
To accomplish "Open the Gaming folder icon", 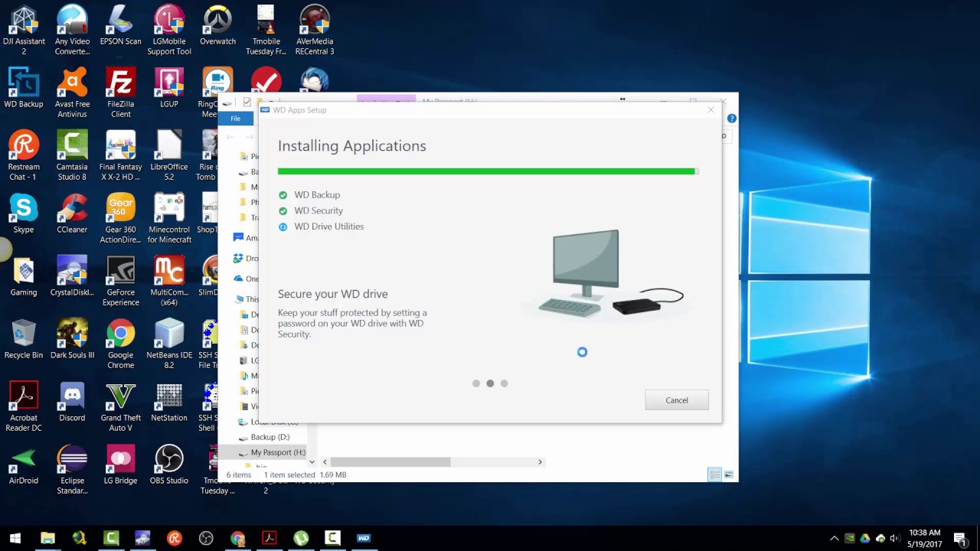I will tap(24, 277).
